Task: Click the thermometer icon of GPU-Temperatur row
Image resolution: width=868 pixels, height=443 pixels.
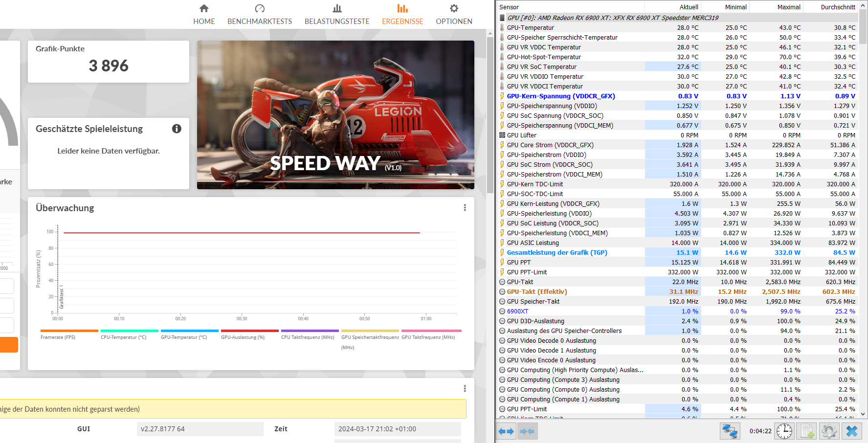Action: [502, 27]
